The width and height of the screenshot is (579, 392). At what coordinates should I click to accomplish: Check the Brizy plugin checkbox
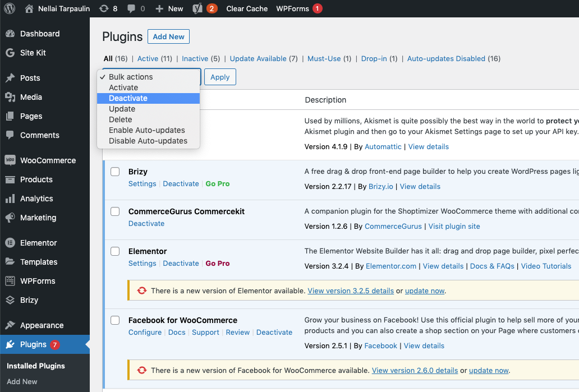point(115,172)
